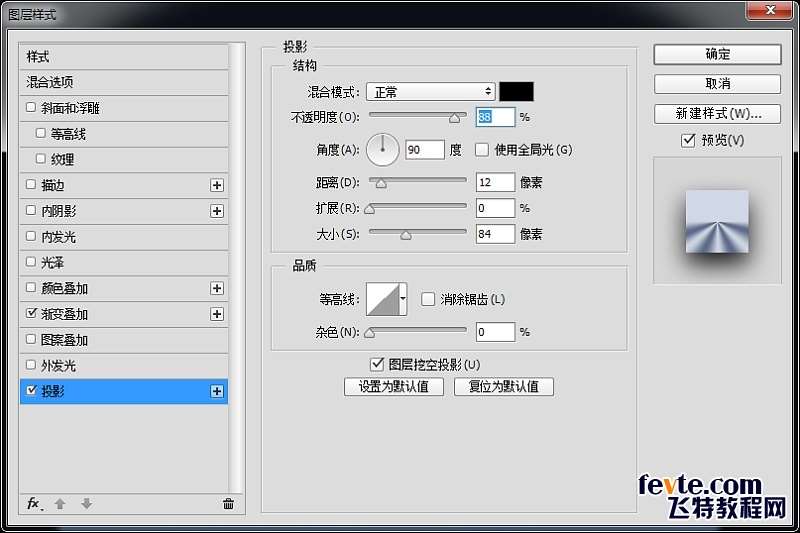Enable the 纹理 checkbox
This screenshot has width=800, height=533.
point(41,159)
